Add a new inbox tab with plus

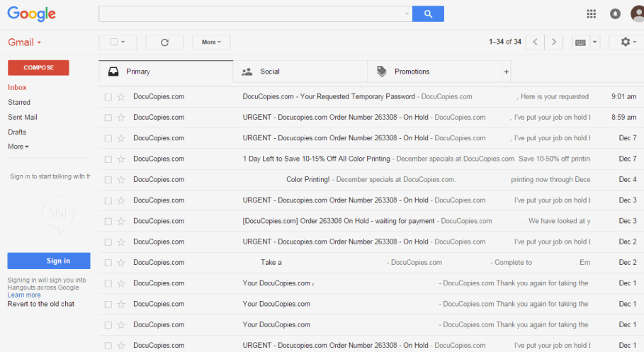click(506, 72)
